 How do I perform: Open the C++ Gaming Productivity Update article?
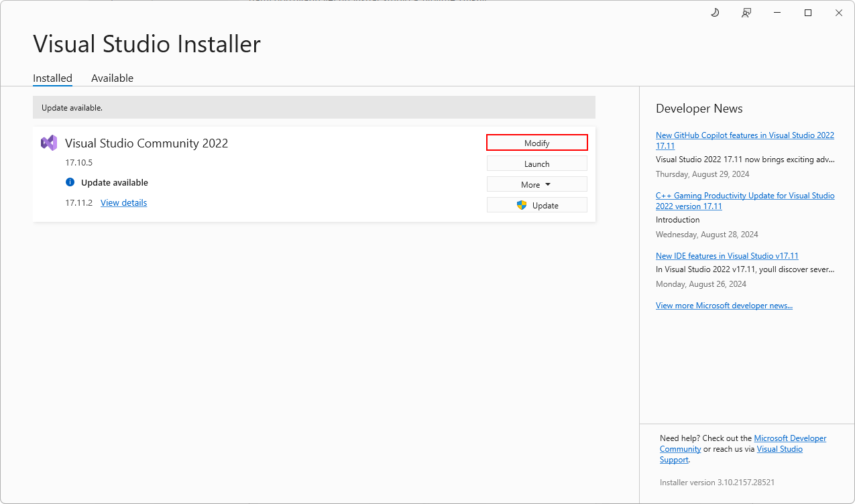pyautogui.click(x=744, y=200)
